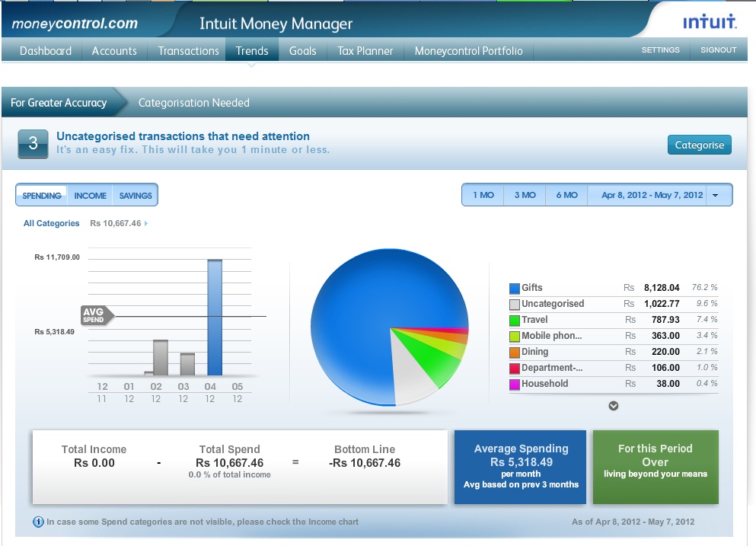This screenshot has width=756, height=546.
Task: Select the 3 MO period
Action: 525,195
